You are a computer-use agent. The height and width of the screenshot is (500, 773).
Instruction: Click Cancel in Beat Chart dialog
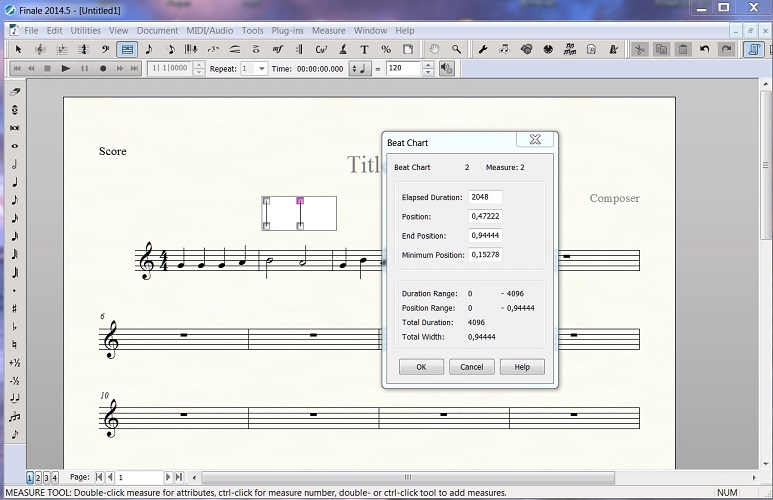point(471,367)
